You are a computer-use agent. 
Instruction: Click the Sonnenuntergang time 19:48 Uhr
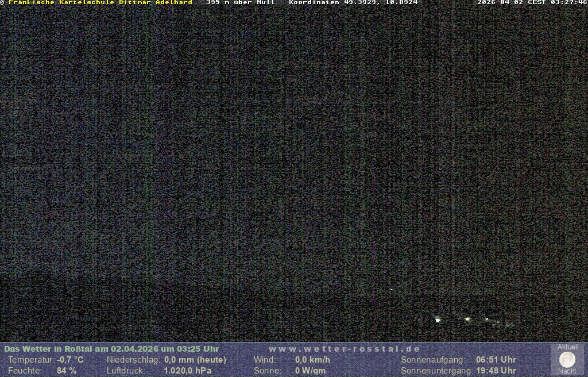[496, 371]
